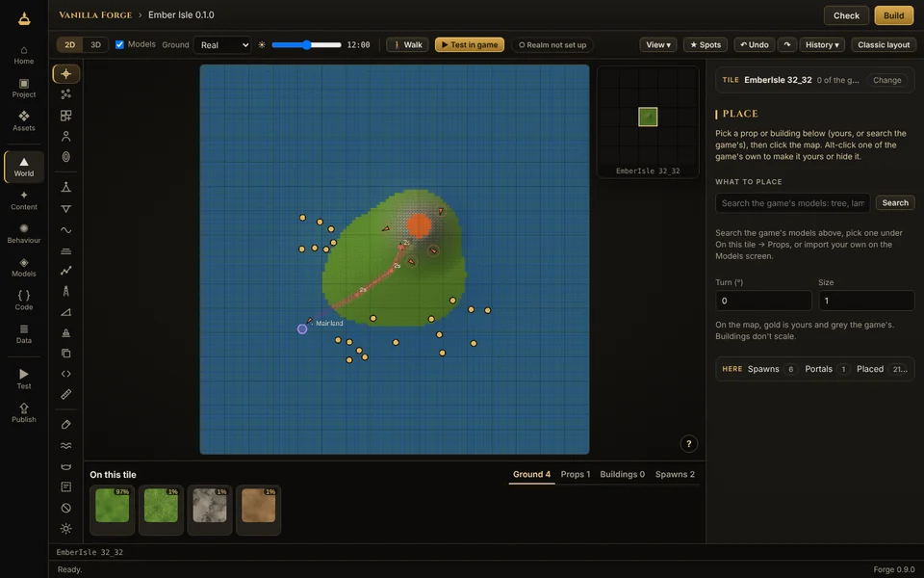Select the road tool icon
Image resolution: width=924 pixels, height=578 pixels.
tap(66, 291)
